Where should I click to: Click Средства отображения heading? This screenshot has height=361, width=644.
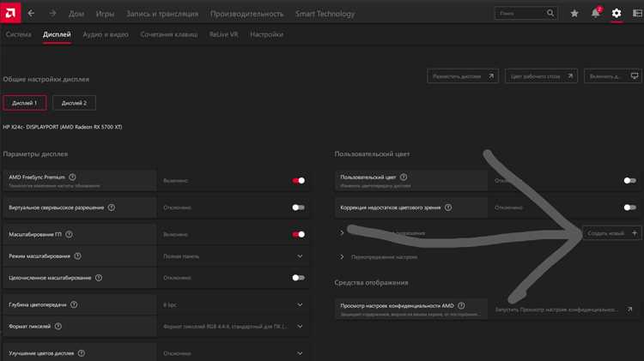point(371,283)
